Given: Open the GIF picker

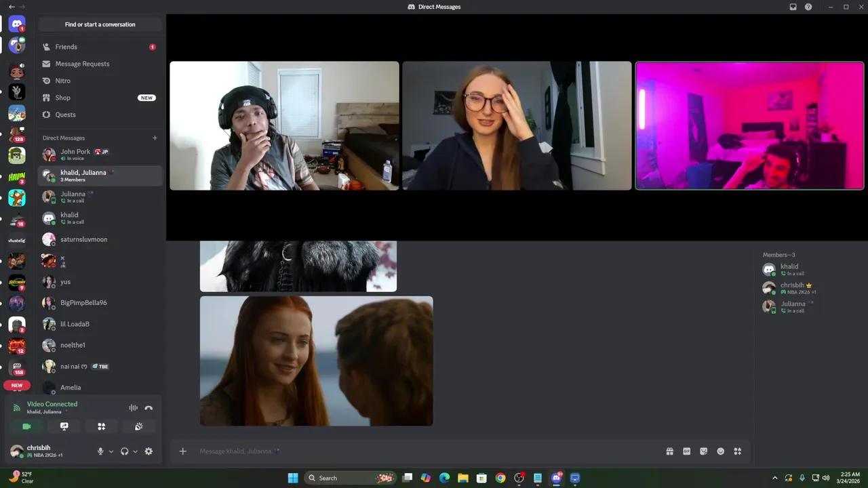Looking at the screenshot, I should click(x=686, y=451).
